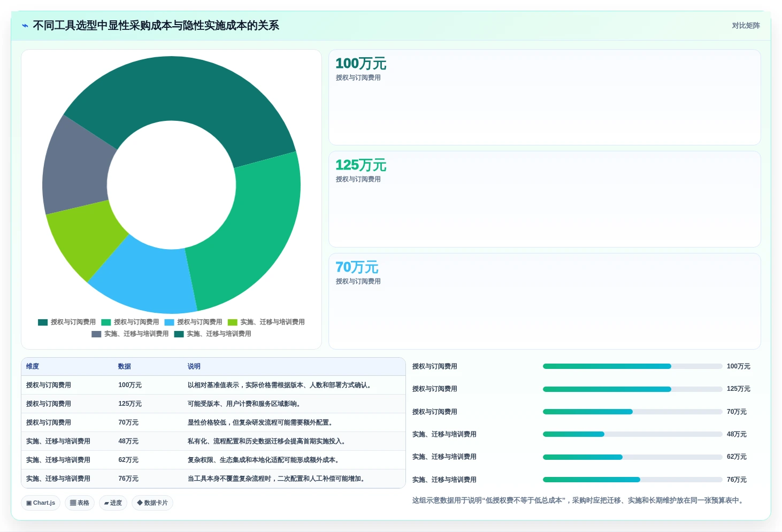The height and width of the screenshot is (532, 782).
Task: Click the Chart.js chip
Action: [x=41, y=503]
